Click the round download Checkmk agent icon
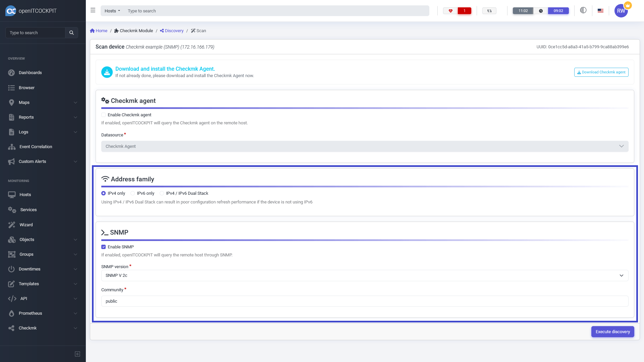This screenshot has height=362, width=644. pyautogui.click(x=107, y=72)
